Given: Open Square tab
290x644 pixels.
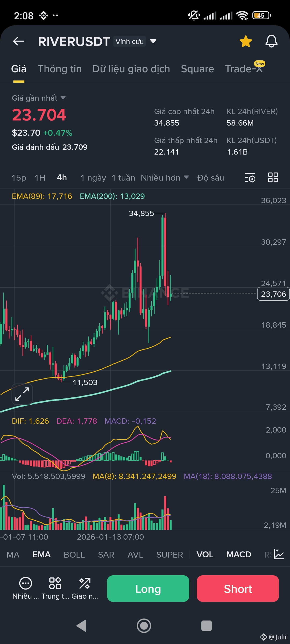Looking at the screenshot, I should click(x=197, y=69).
